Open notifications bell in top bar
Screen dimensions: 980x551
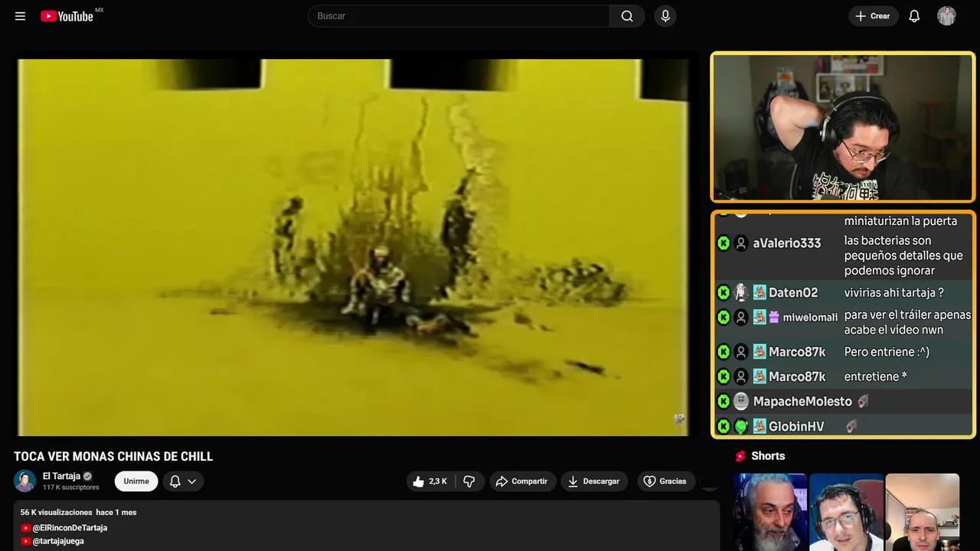914,16
